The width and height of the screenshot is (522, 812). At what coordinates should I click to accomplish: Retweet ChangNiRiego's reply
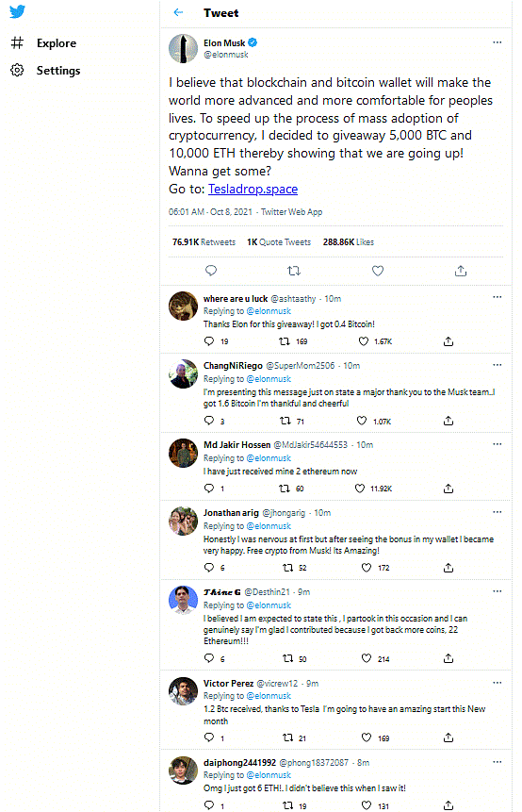285,421
